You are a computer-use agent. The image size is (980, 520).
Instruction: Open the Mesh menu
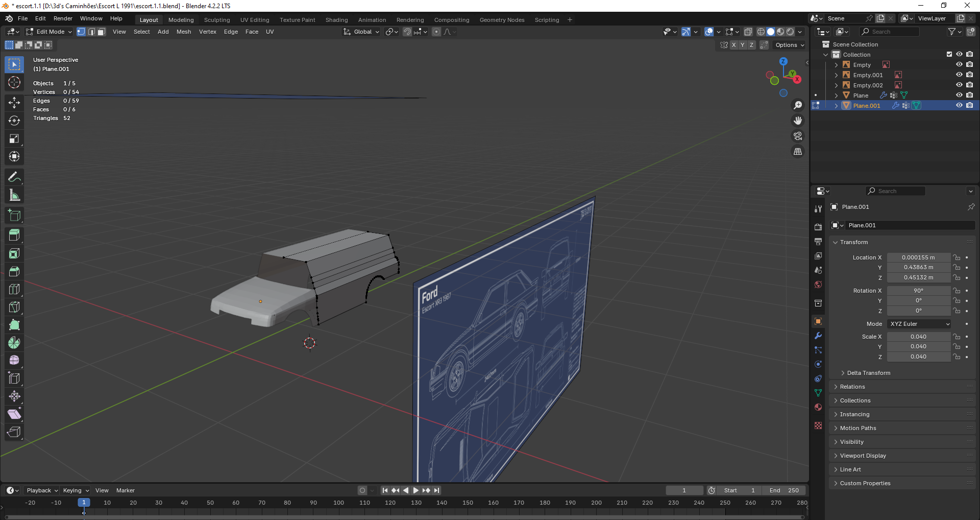click(184, 32)
